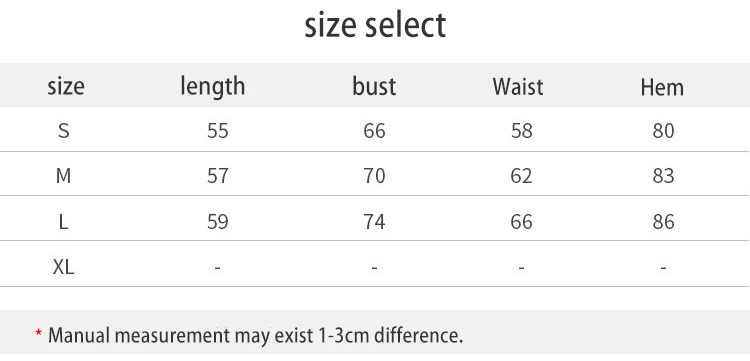Click the 'Waist' column header

tap(518, 87)
